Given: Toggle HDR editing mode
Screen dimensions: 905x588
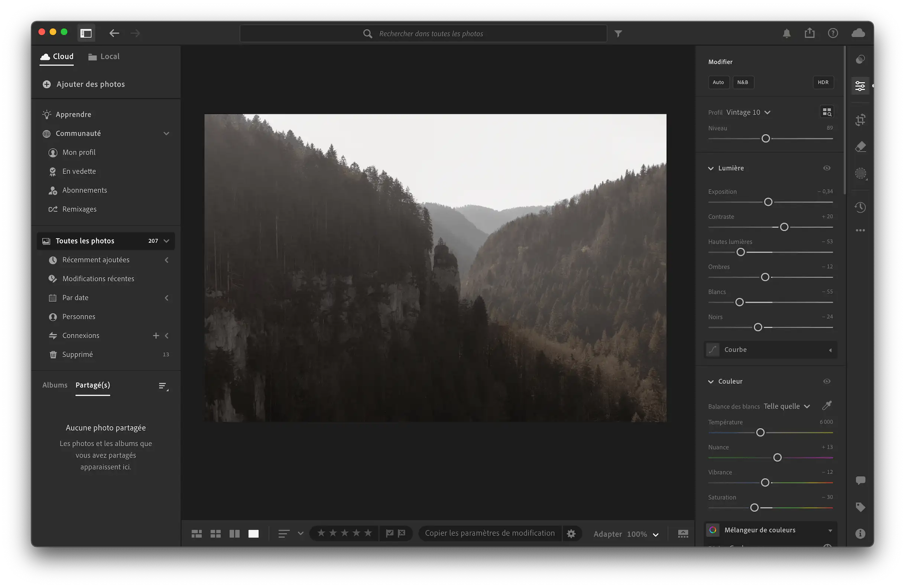Looking at the screenshot, I should pos(823,82).
